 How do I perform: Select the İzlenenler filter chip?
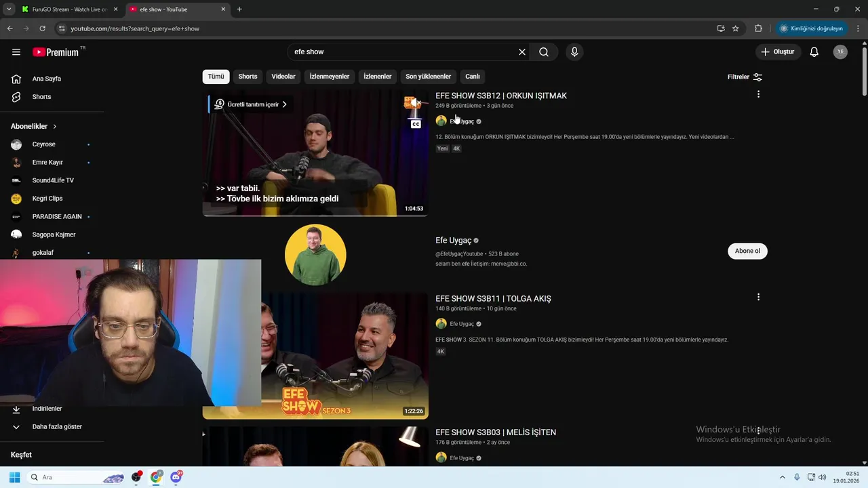click(x=378, y=77)
